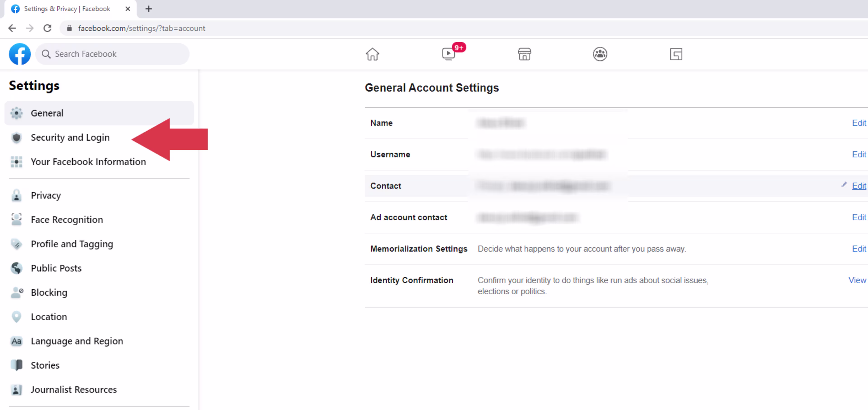This screenshot has width=868, height=410.
Task: Click the Privacy lock icon
Action: [x=16, y=195]
